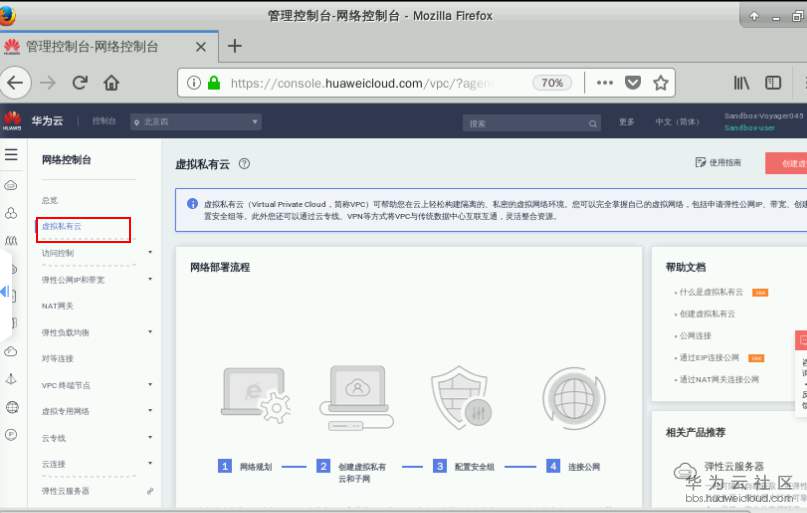
Task: Click the wave-shaped auto scaling icon in left rail
Action: point(11,240)
